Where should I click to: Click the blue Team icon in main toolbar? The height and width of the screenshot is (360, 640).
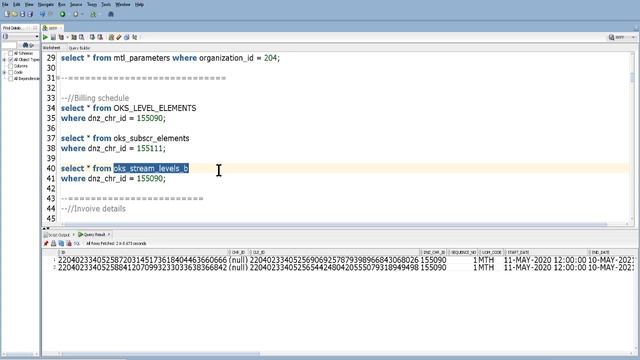[x=111, y=14]
